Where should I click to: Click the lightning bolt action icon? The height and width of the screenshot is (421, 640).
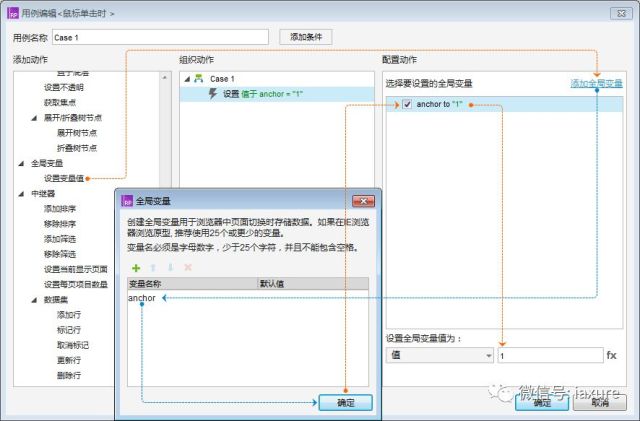coord(213,94)
